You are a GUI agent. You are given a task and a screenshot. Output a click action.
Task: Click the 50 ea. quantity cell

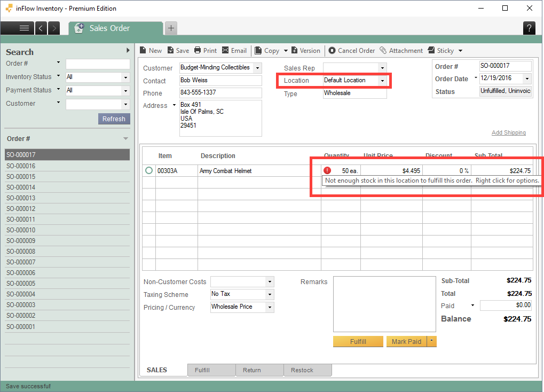(x=341, y=171)
